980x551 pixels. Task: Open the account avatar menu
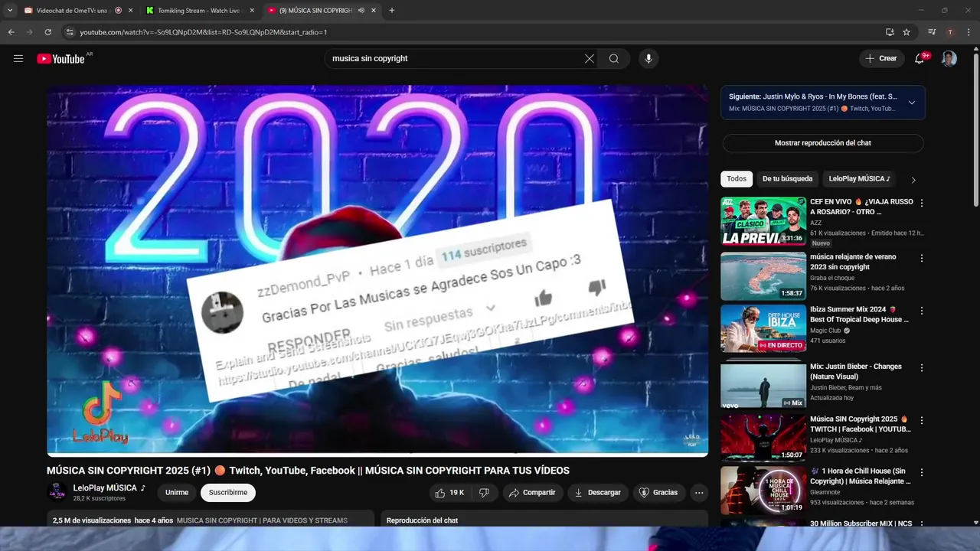(949, 59)
